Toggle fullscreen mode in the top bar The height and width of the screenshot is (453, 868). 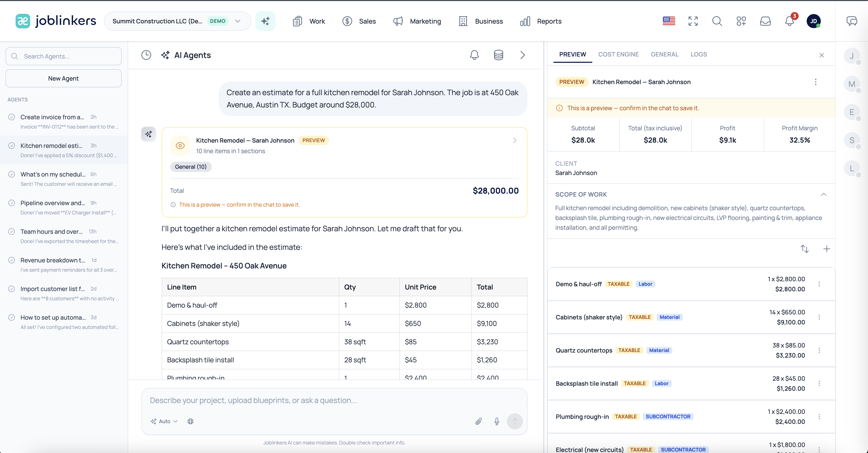(693, 21)
